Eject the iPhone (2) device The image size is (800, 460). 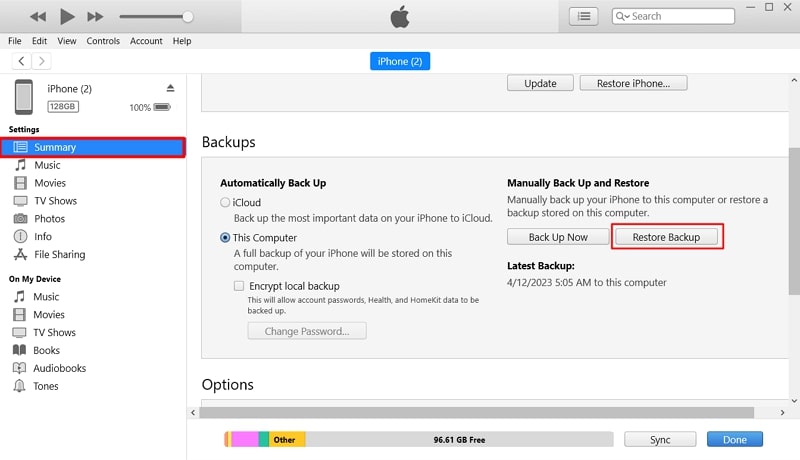(x=171, y=89)
